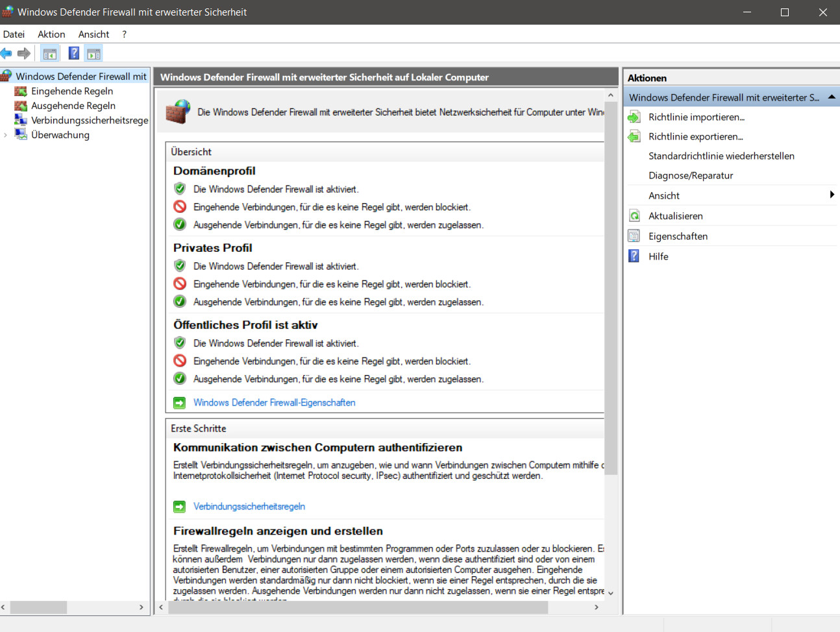Toggle the action pane toolbar icon
840x632 pixels.
93,53
